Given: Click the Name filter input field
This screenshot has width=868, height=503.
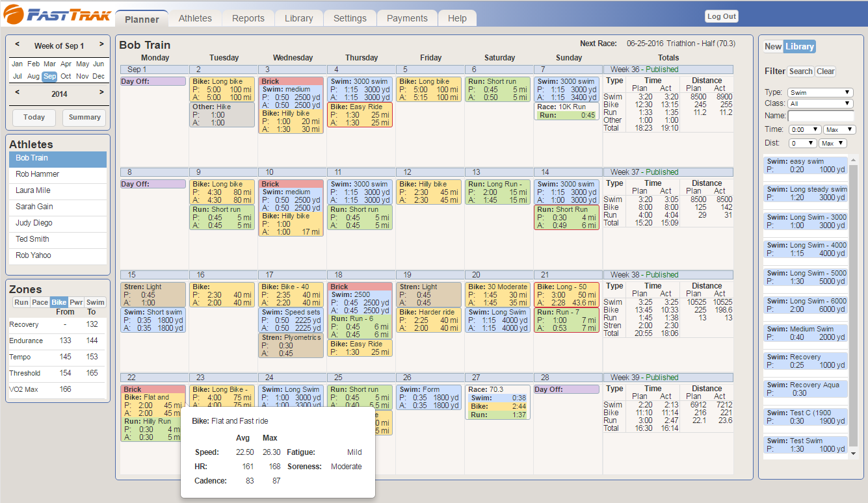Looking at the screenshot, I should [821, 116].
